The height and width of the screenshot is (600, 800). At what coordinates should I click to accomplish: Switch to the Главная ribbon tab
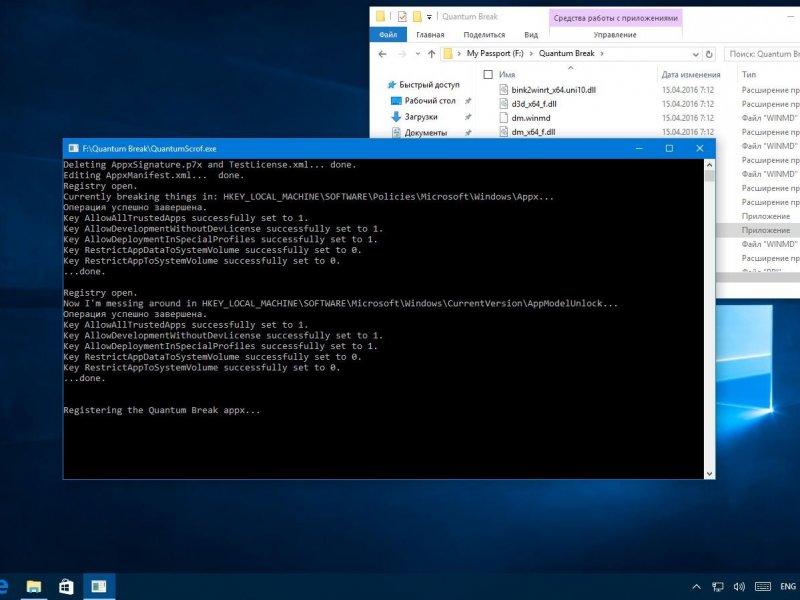[430, 35]
